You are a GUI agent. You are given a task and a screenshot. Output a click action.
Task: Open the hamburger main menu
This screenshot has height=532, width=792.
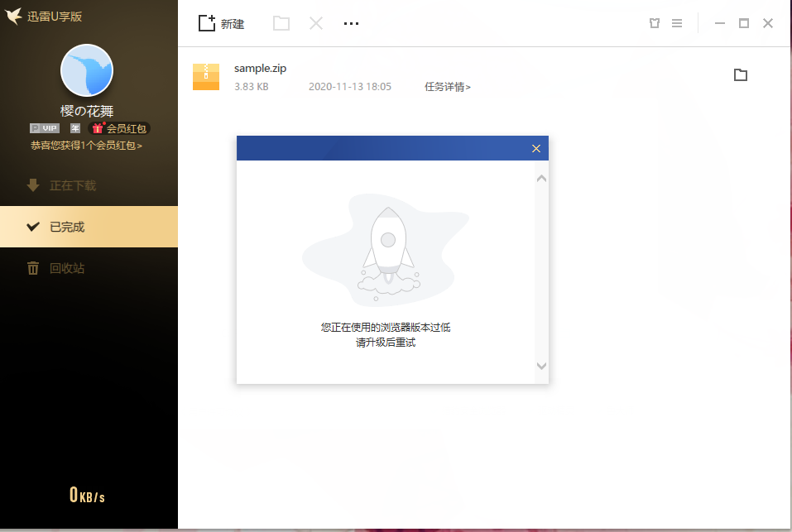(677, 23)
